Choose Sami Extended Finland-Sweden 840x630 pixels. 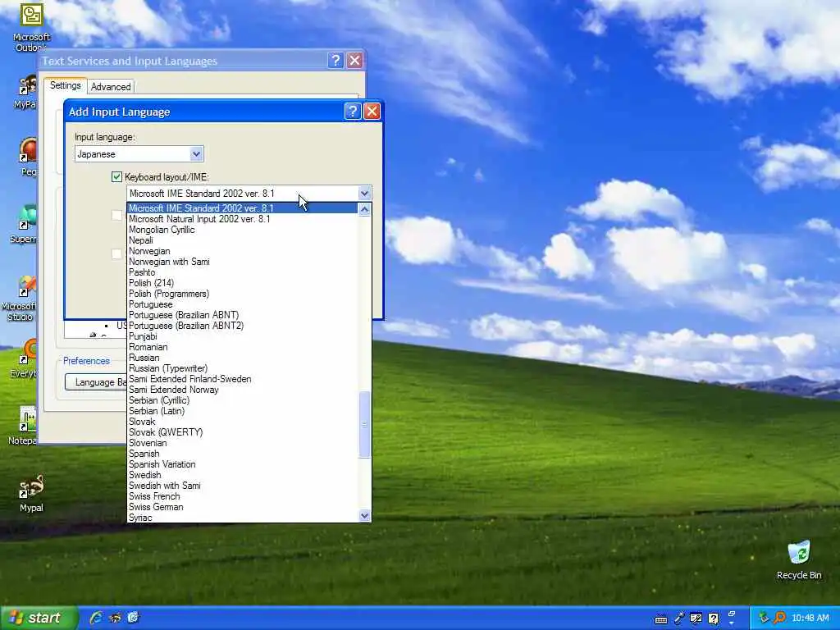(243, 379)
